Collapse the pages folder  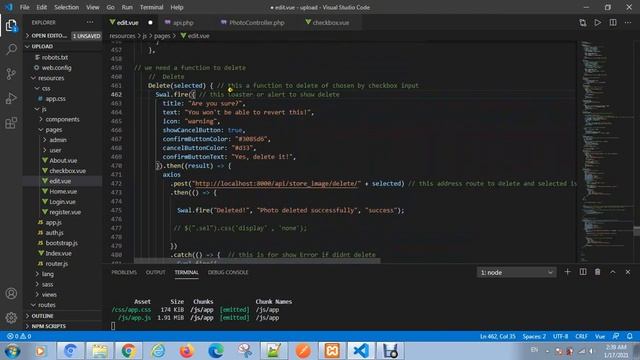coord(53,129)
